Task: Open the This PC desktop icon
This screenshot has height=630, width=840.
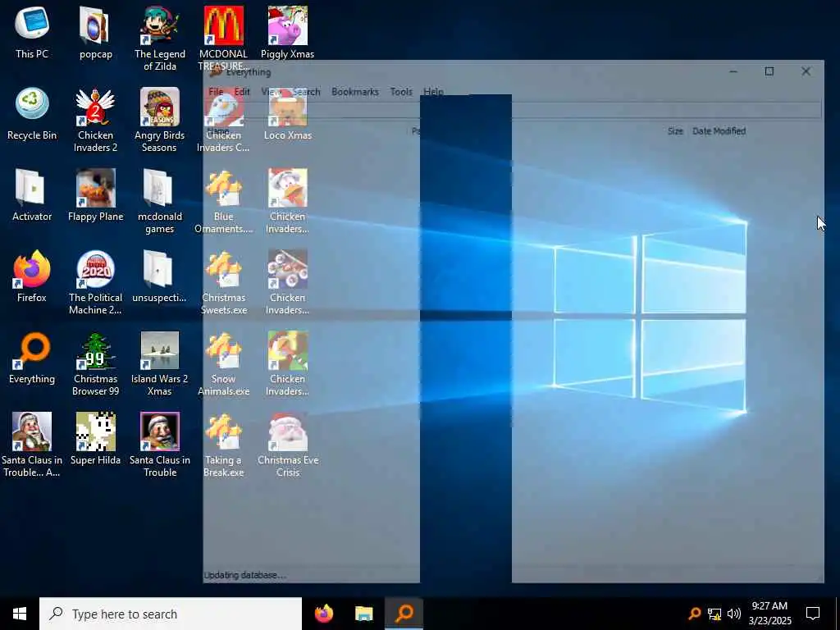Action: [32, 33]
